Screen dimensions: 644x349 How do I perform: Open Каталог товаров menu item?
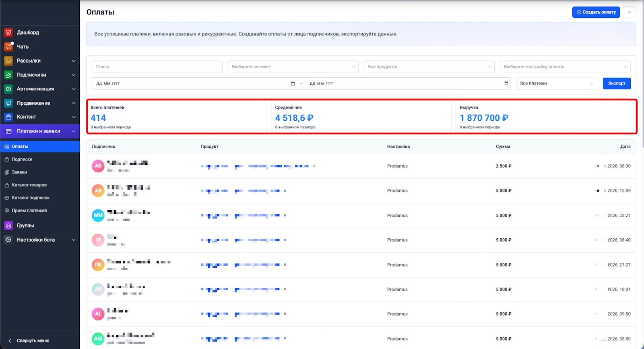click(29, 185)
